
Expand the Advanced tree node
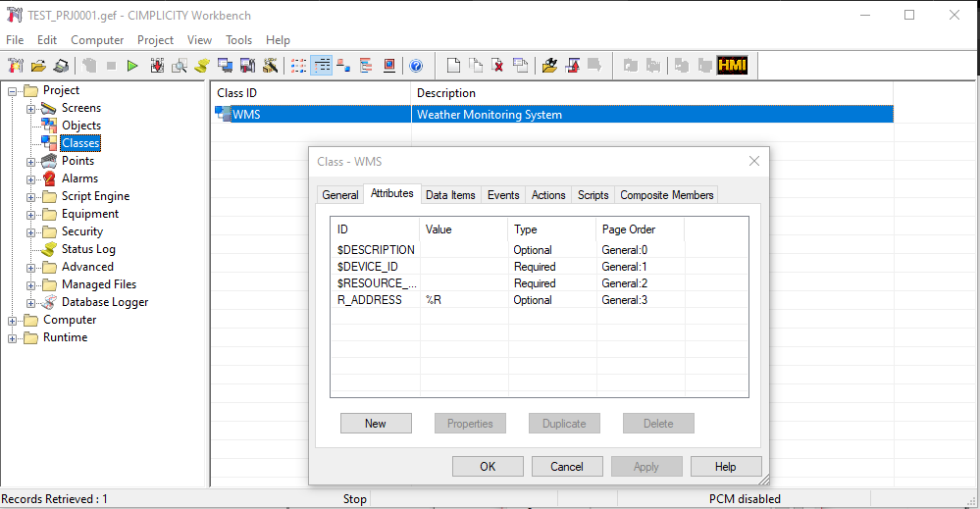click(30, 268)
